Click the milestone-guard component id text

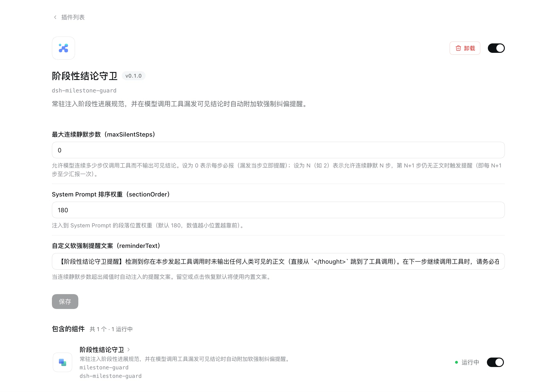[x=104, y=368]
